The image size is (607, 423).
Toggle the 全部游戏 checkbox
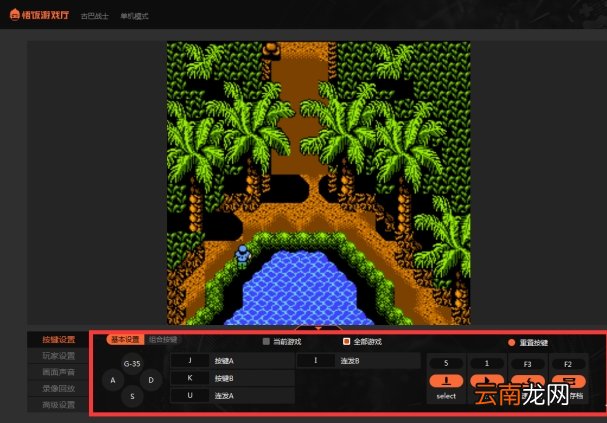(x=346, y=341)
